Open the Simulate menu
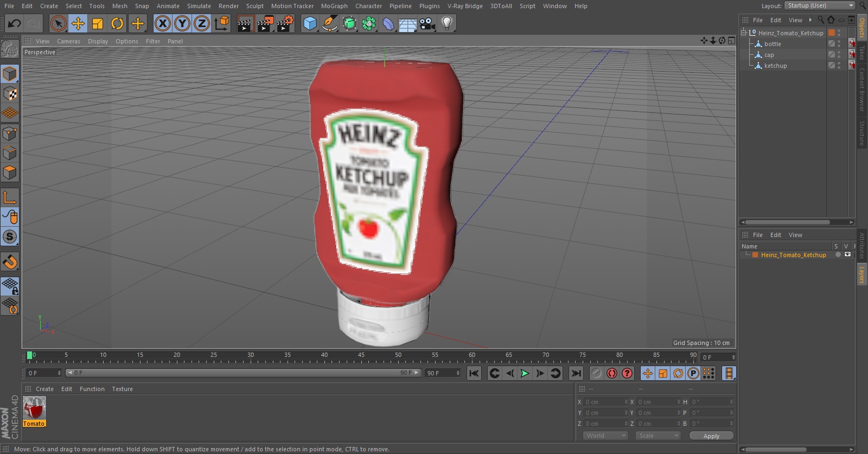Viewport: 868px width, 454px height. (x=199, y=6)
